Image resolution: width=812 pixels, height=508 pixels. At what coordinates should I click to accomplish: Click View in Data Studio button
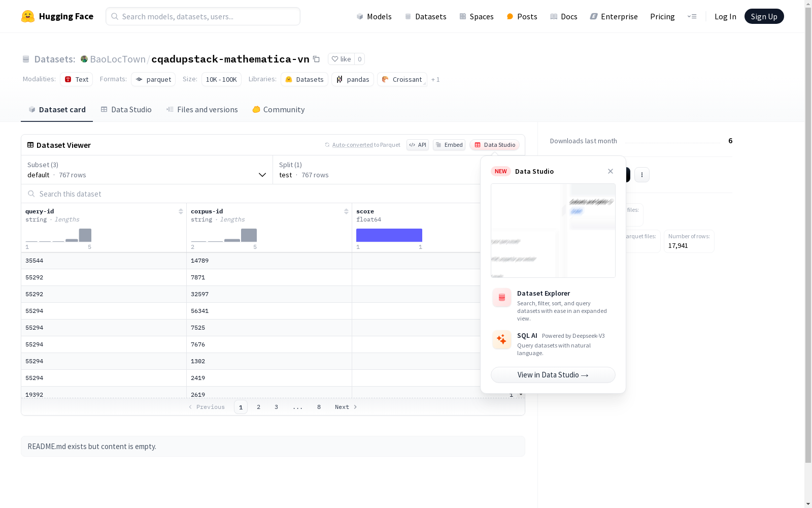[553, 375]
